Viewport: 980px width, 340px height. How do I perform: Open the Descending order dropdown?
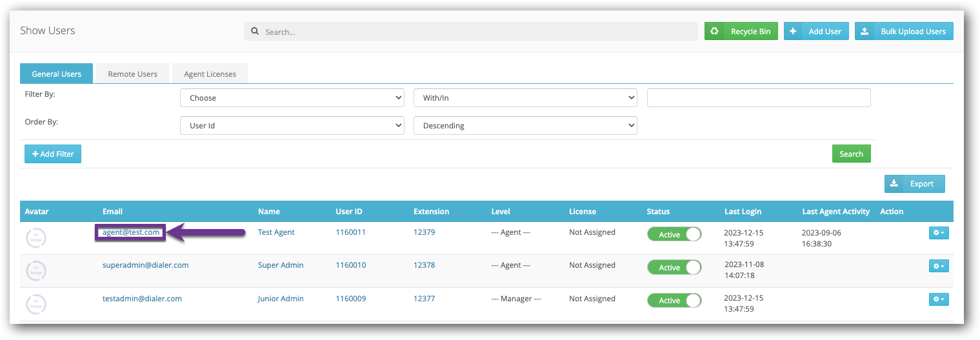525,126
